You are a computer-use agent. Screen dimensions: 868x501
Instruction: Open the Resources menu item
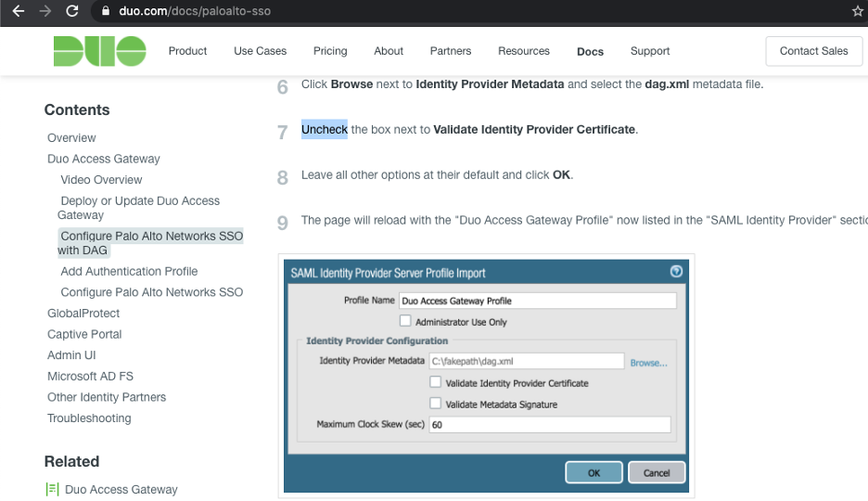[524, 51]
